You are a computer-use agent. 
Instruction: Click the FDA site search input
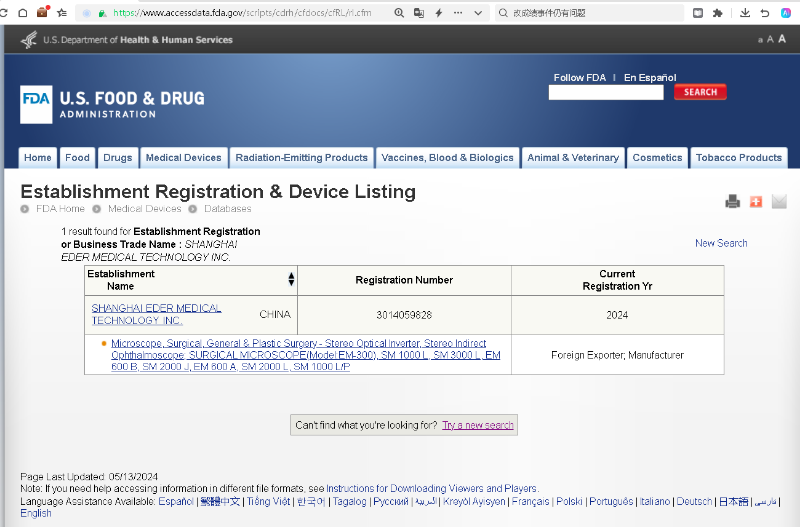tap(606, 92)
